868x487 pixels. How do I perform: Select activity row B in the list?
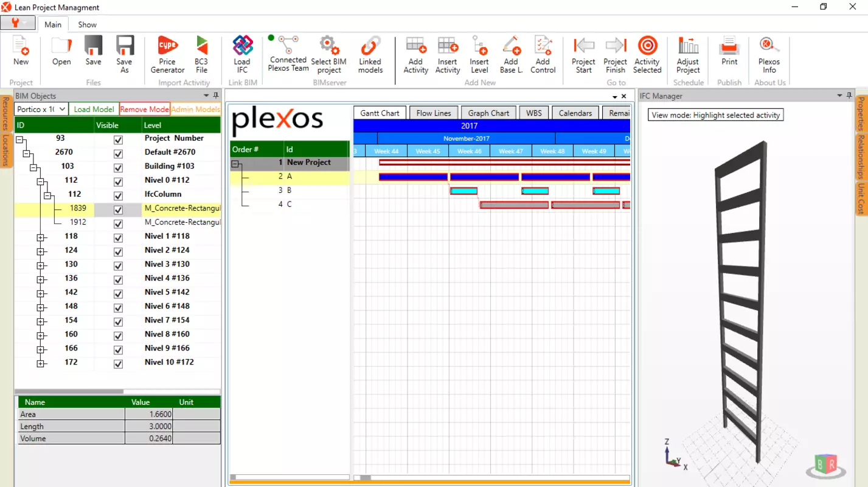pyautogui.click(x=290, y=191)
